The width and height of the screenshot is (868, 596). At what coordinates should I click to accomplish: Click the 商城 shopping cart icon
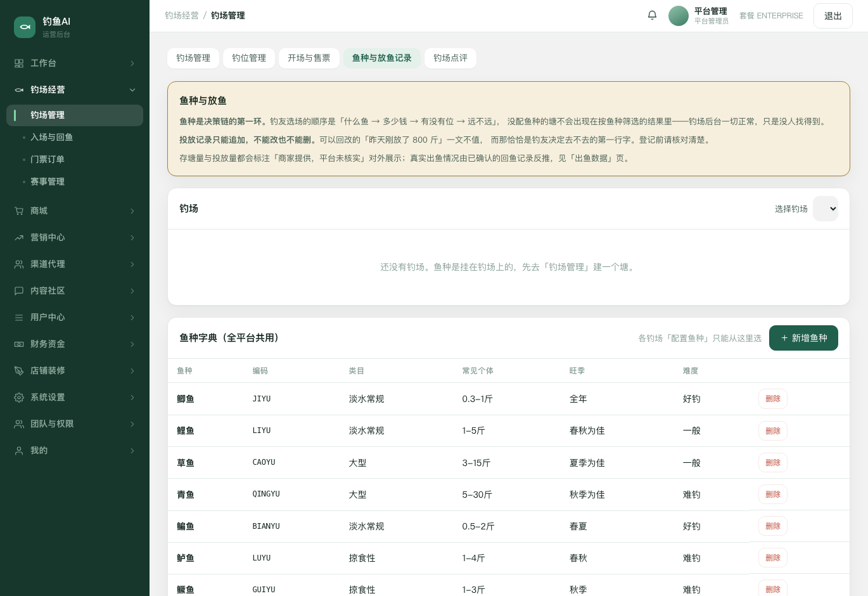pos(19,211)
